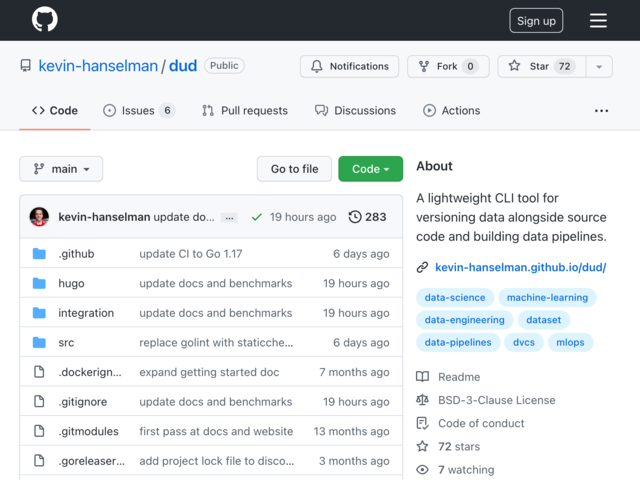Screen dimensions: 640x480
Task: Click the branch icon in main selector
Action: click(39, 169)
